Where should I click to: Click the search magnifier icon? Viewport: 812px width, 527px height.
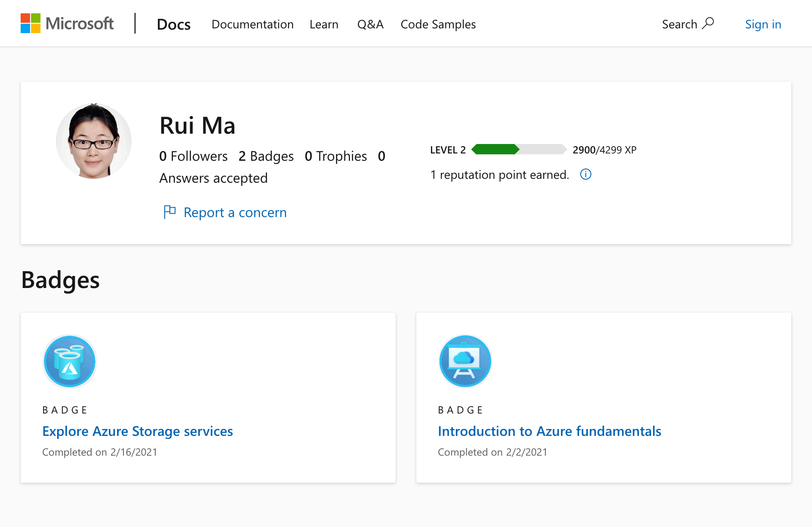[x=708, y=24]
